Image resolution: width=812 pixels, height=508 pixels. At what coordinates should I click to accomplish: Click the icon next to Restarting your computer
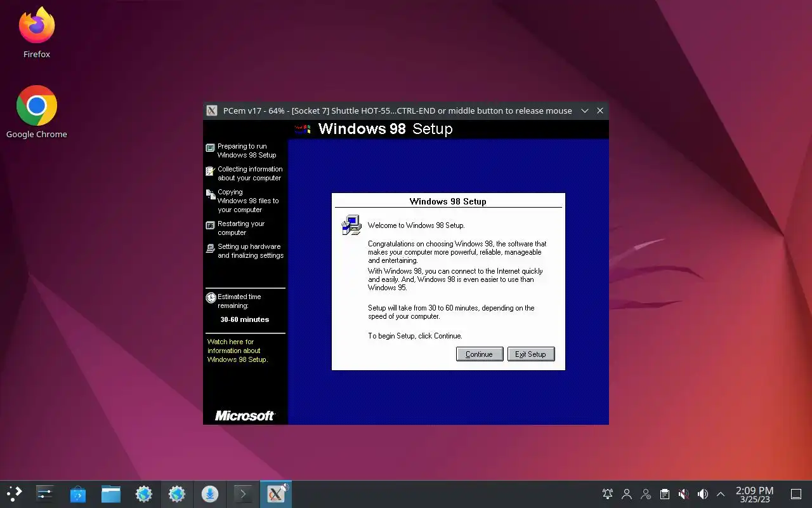(211, 225)
